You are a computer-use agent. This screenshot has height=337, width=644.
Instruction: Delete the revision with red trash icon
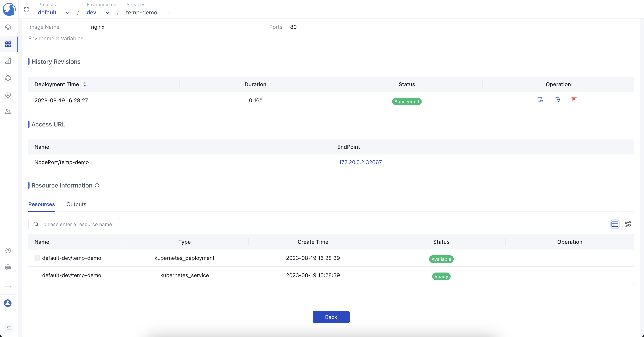pos(574,99)
